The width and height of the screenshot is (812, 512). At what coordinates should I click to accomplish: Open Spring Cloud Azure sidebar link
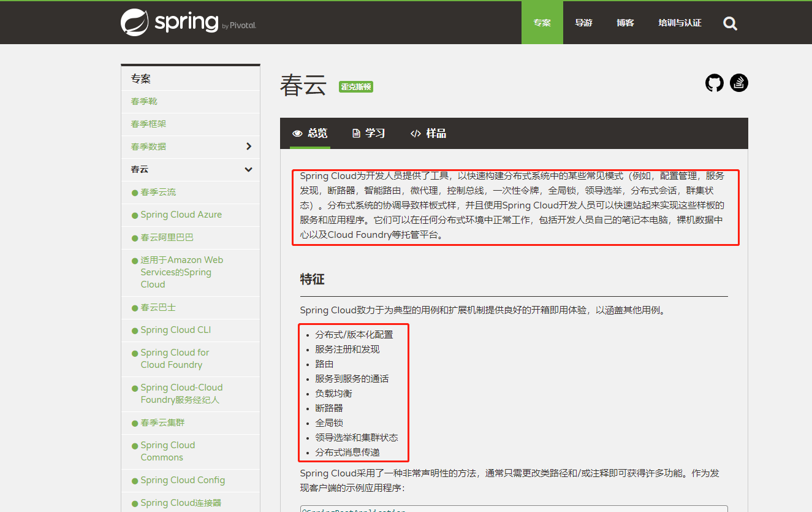181,215
